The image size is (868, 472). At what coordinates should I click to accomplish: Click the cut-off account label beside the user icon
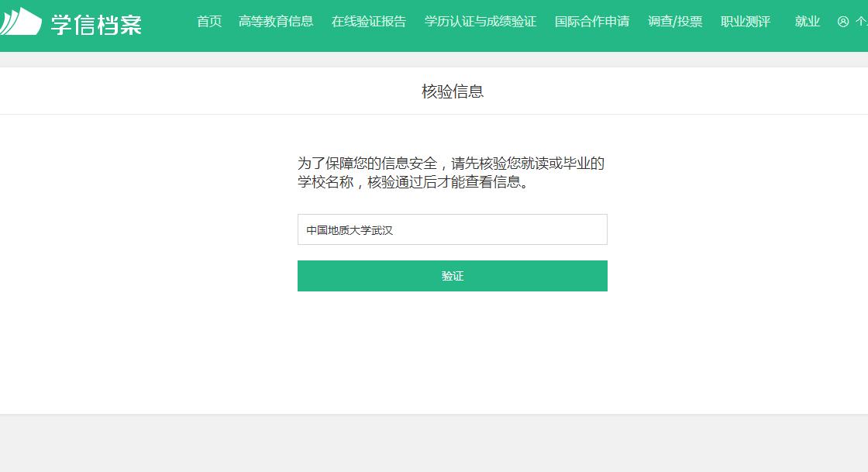861,22
